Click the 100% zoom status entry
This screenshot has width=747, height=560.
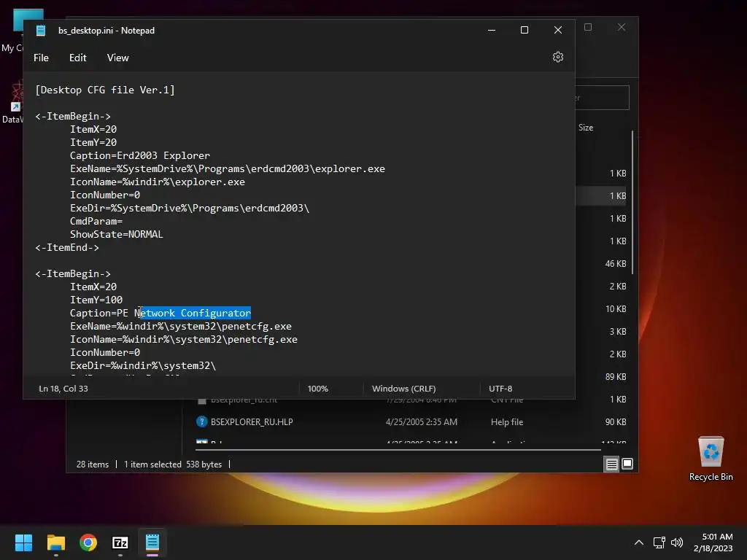tap(318, 389)
